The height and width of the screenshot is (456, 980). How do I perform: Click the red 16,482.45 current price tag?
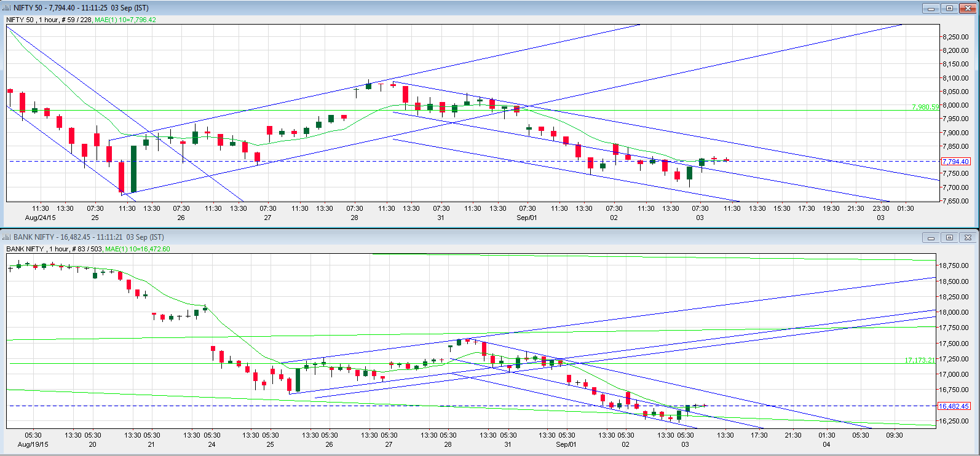(954, 406)
